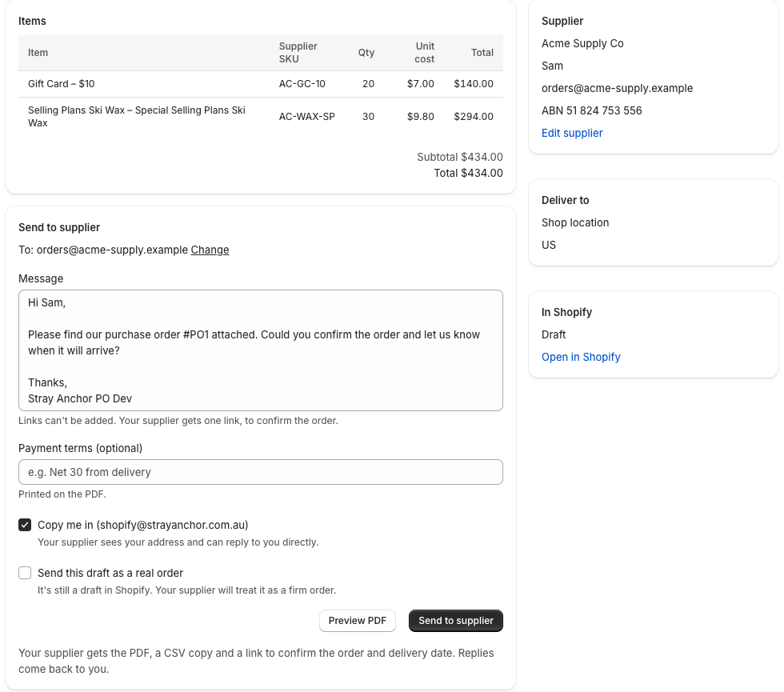The image size is (784, 692).
Task: Click the Unit cost column header
Action: coord(425,53)
